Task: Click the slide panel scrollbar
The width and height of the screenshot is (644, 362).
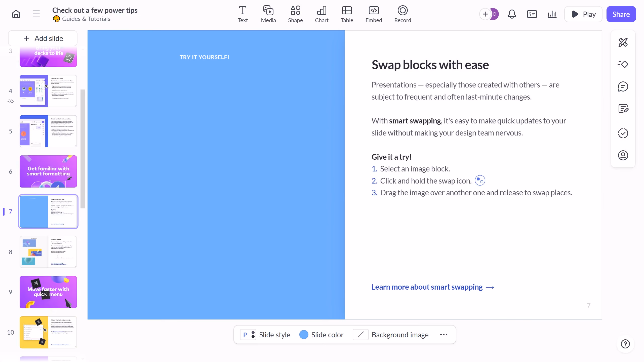Action: coord(83,149)
